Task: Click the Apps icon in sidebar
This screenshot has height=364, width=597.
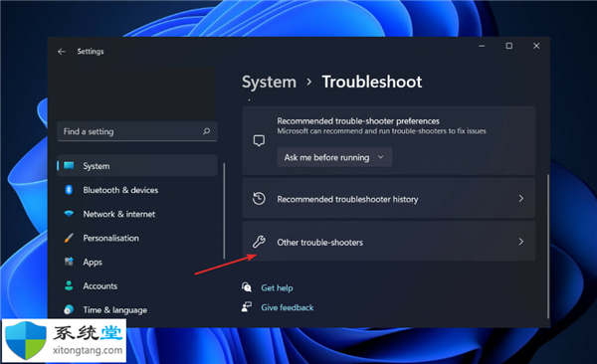Action: (69, 262)
